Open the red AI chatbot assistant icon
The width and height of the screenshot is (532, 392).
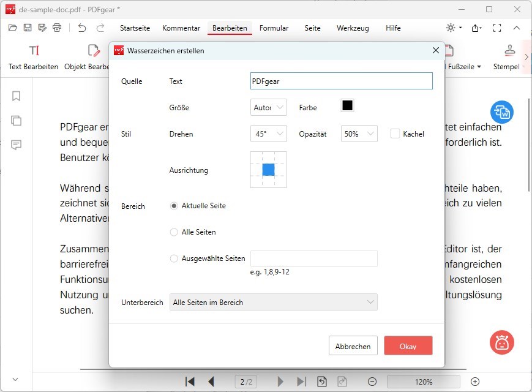point(502,342)
